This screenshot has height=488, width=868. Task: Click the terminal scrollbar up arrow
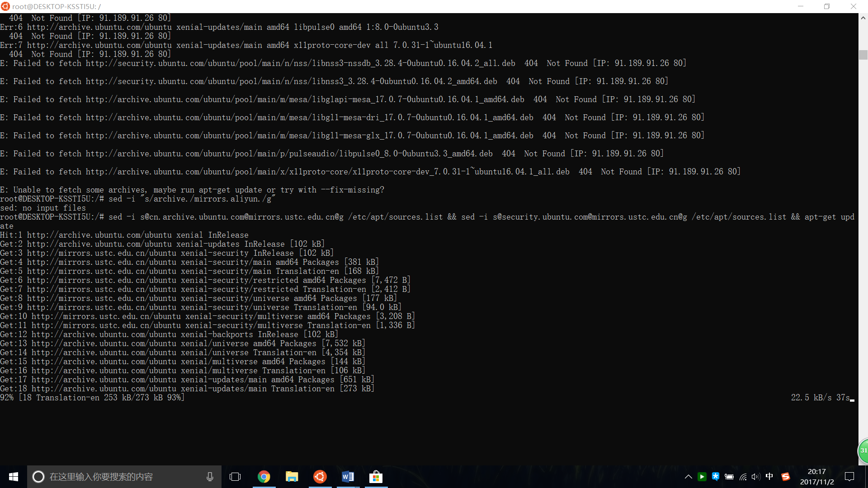pyautogui.click(x=863, y=18)
